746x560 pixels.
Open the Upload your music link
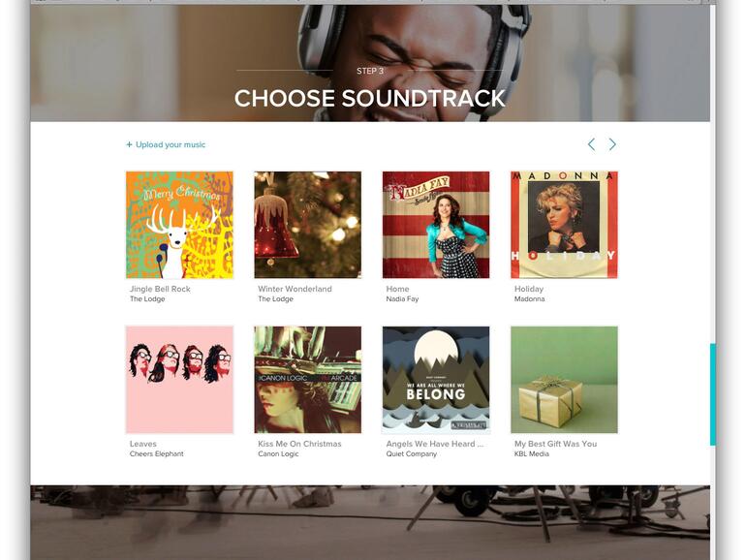coord(166,144)
